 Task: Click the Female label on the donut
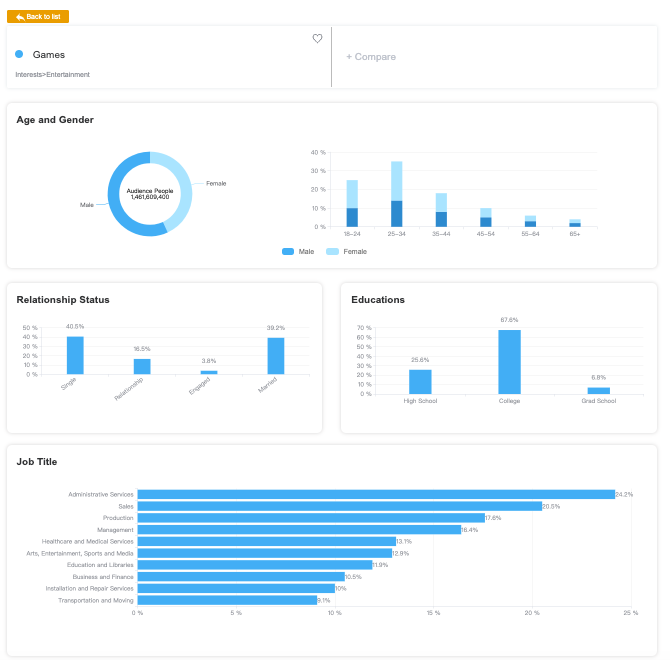[216, 184]
